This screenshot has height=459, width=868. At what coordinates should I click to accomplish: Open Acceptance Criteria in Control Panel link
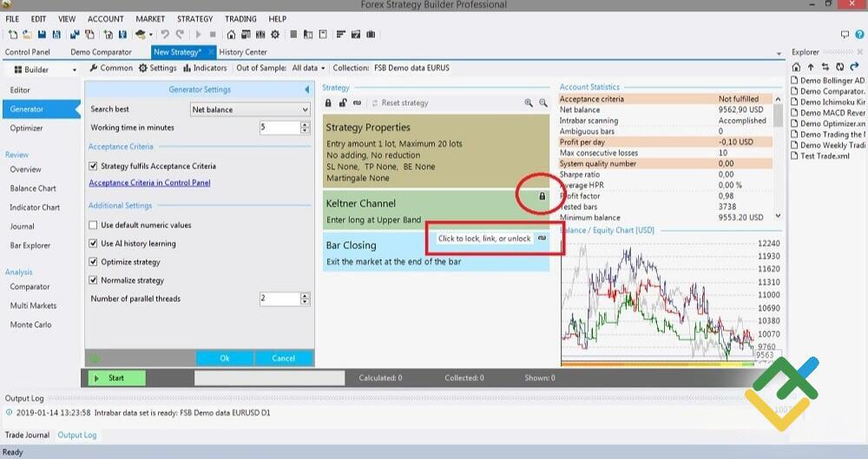point(149,183)
